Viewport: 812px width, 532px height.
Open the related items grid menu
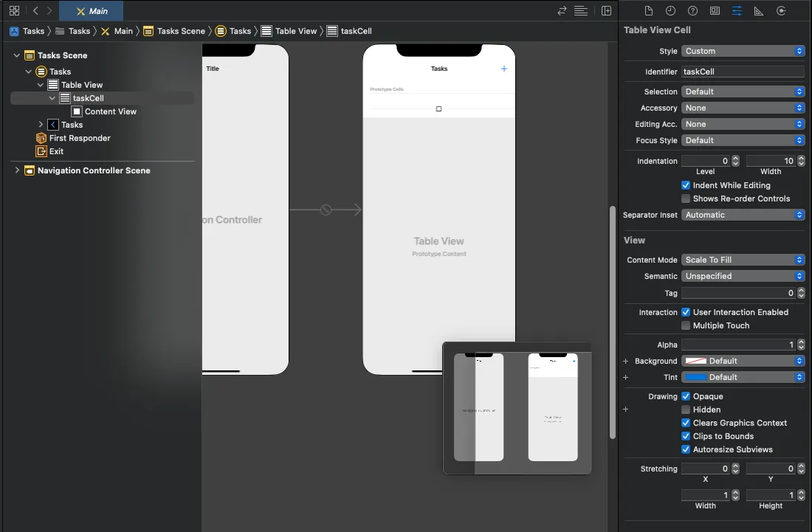15,11
